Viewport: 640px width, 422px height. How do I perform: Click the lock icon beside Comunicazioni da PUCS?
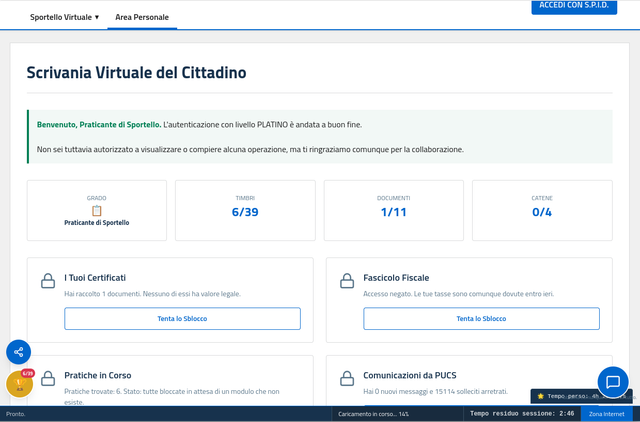point(347,378)
